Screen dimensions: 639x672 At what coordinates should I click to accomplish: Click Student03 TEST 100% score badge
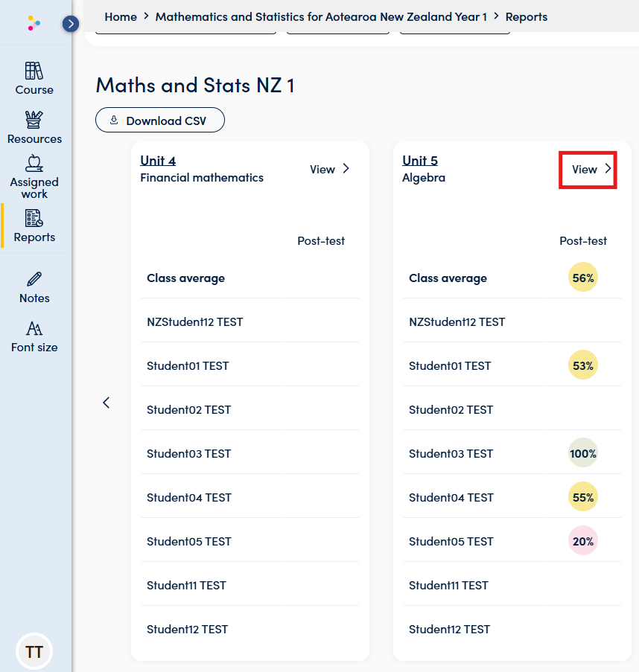583,453
